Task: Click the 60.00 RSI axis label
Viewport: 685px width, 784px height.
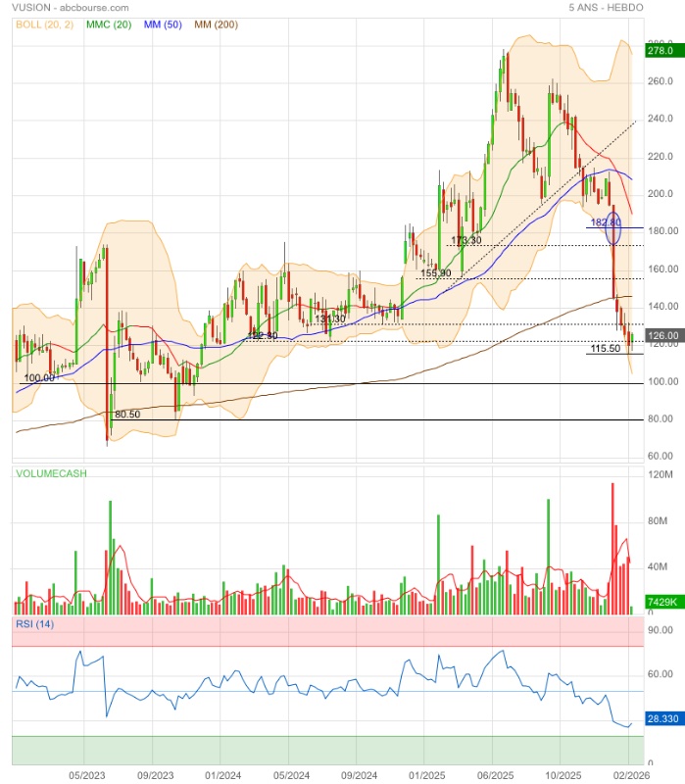Action: point(660,674)
